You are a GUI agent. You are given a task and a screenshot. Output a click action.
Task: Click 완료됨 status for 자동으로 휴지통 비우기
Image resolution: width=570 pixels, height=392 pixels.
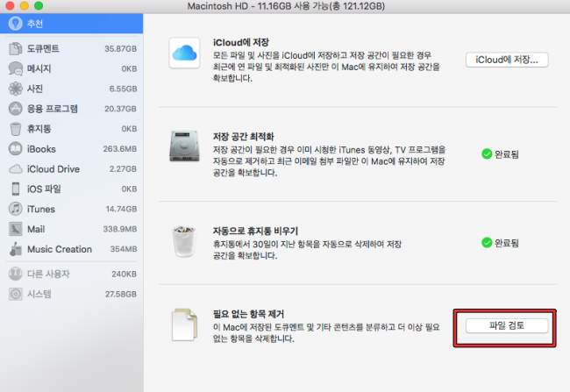[506, 243]
